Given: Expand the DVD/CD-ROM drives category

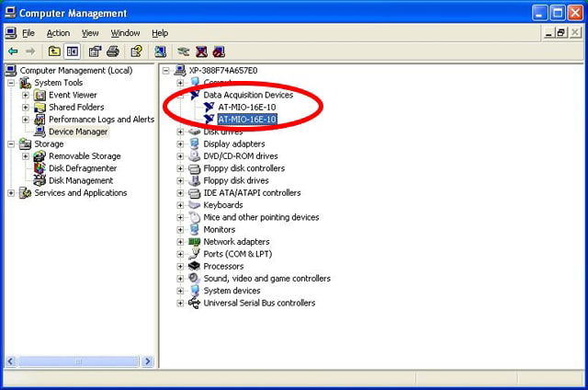Looking at the screenshot, I should click(180, 156).
